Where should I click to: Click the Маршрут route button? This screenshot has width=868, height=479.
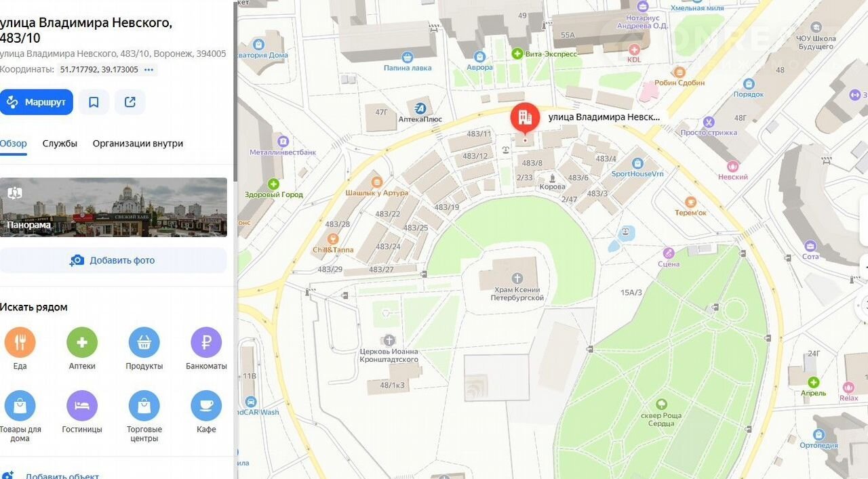click(37, 102)
